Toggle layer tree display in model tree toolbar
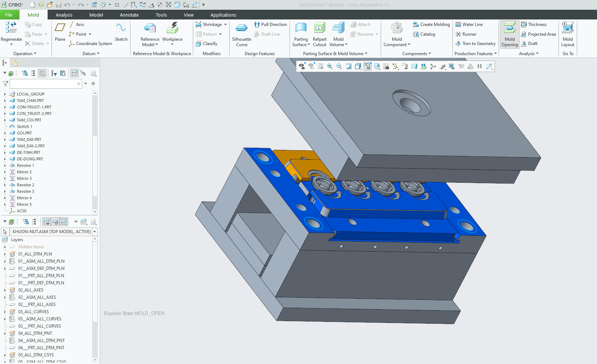Screen dimensions: 597x364 (x=74, y=74)
